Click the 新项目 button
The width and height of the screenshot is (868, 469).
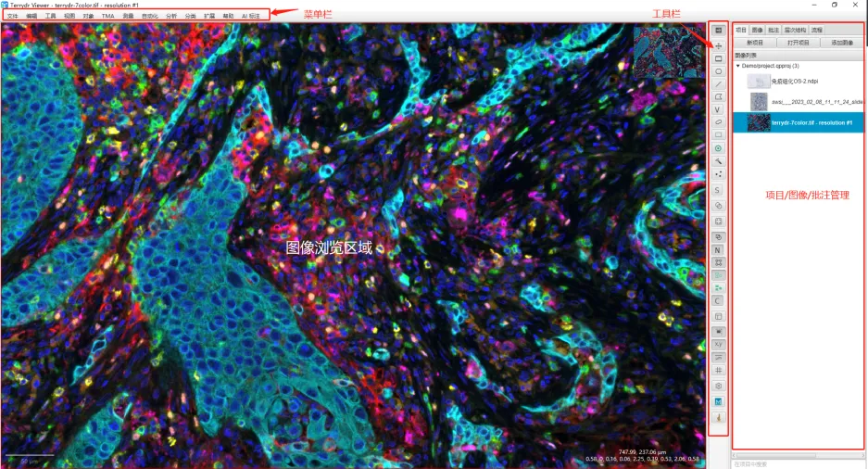point(754,43)
